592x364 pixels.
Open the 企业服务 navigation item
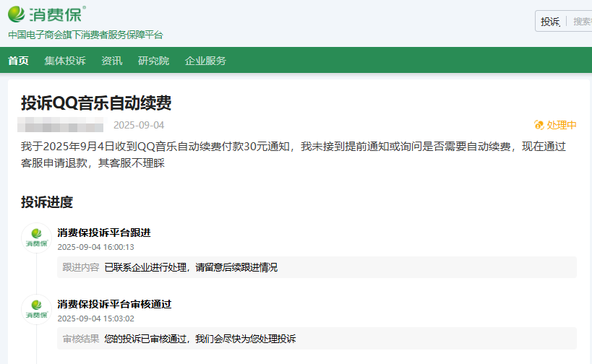(205, 61)
